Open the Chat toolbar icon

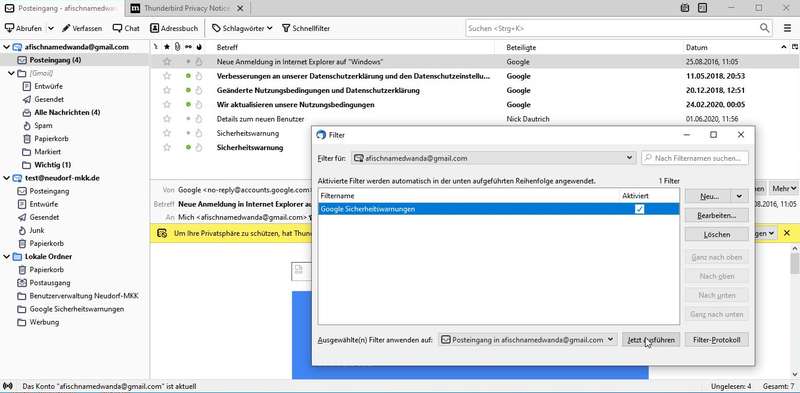click(x=126, y=28)
